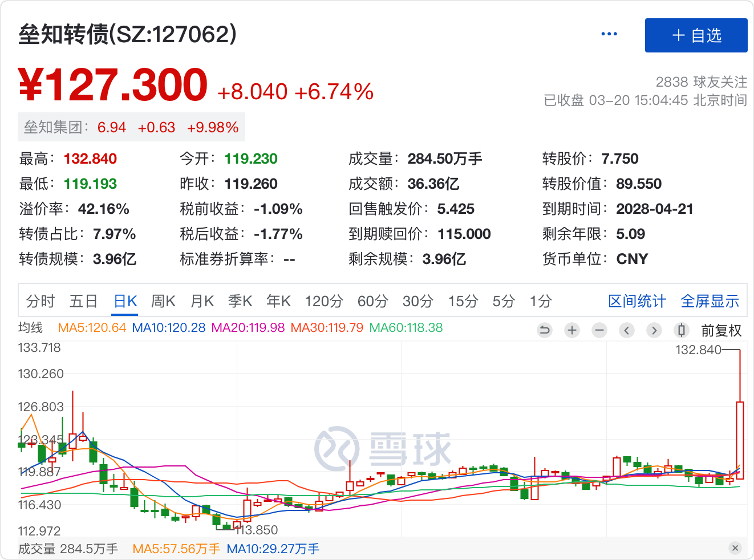The image size is (754, 560).
Task: Open the 前复权 adjustment dropdown
Action: click(x=721, y=331)
